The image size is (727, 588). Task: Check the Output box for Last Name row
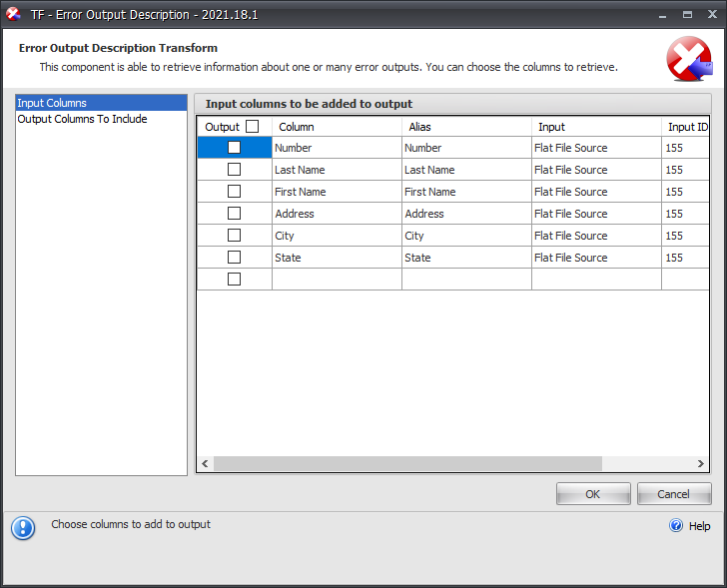(x=234, y=169)
